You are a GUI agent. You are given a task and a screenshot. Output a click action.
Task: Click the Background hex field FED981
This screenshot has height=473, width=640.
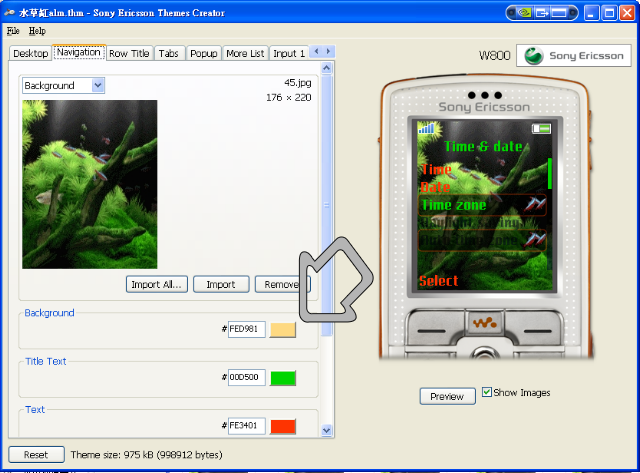click(247, 329)
